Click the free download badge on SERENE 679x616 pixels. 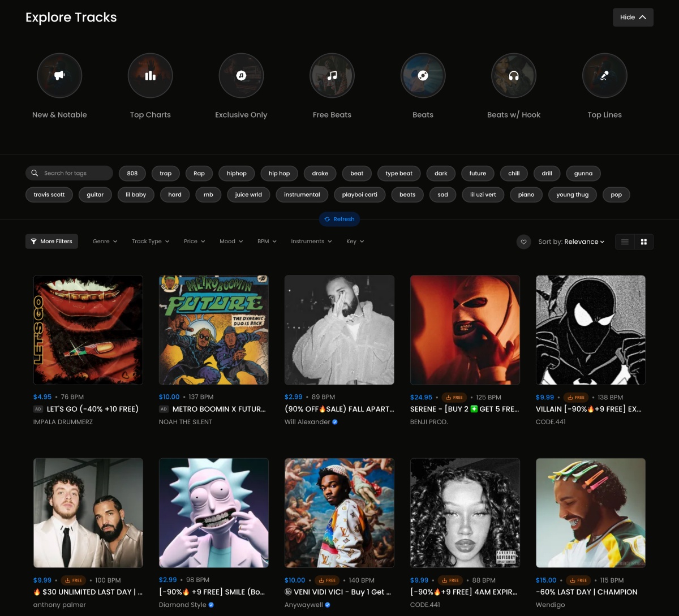point(454,397)
